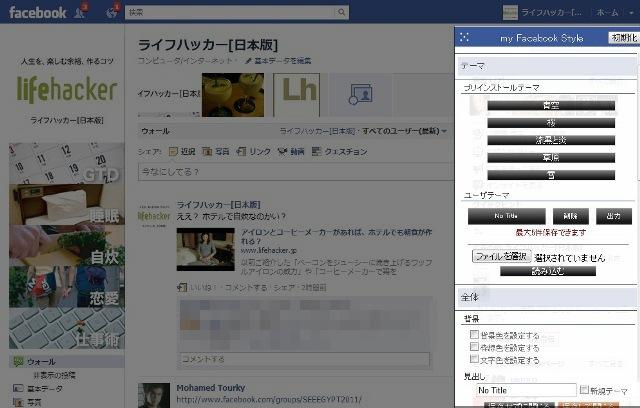Click コメントする link under the hotel post
The width and height of the screenshot is (640, 408).
click(246, 287)
